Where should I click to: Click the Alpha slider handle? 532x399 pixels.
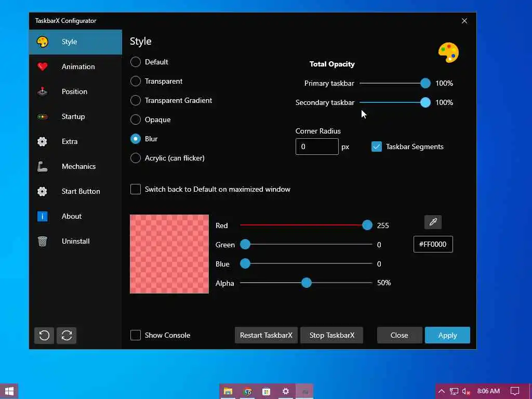[307, 283]
